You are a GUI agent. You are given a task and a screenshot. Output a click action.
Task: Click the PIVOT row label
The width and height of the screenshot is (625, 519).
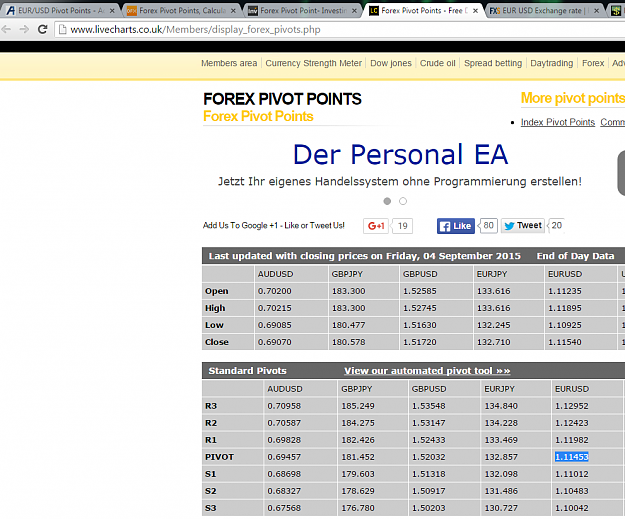[219, 457]
